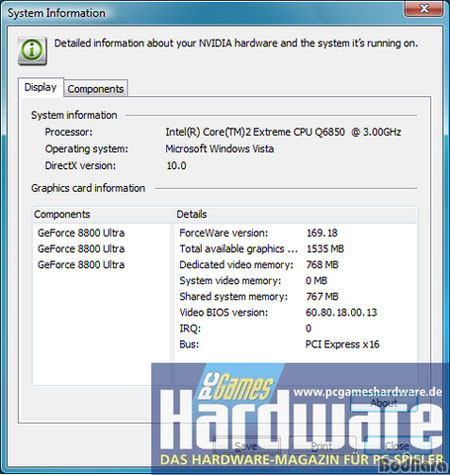
Task: Click the pcgameshardware.de watermark link
Action: (x=368, y=392)
